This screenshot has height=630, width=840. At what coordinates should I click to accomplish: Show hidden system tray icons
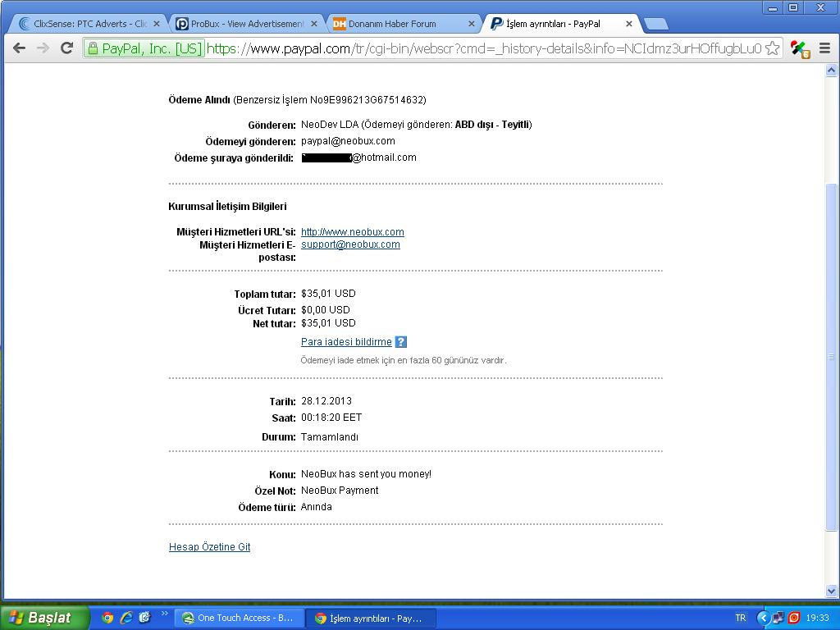763,618
